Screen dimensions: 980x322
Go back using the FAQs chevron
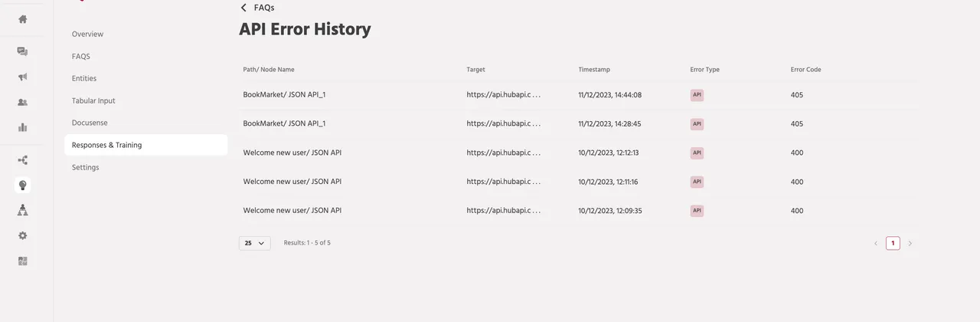[x=243, y=8]
